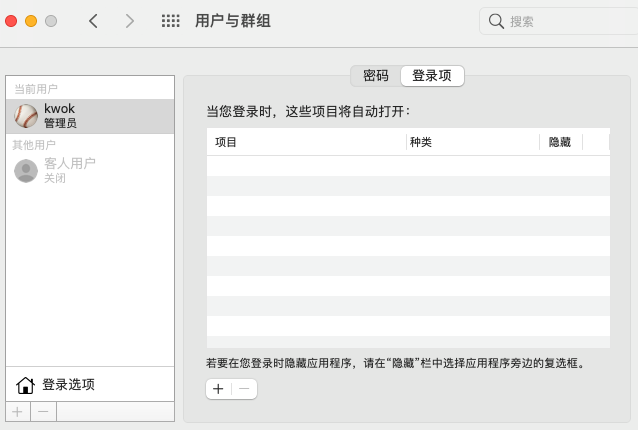Click the house icon for login options
The width and height of the screenshot is (638, 430).
25,385
